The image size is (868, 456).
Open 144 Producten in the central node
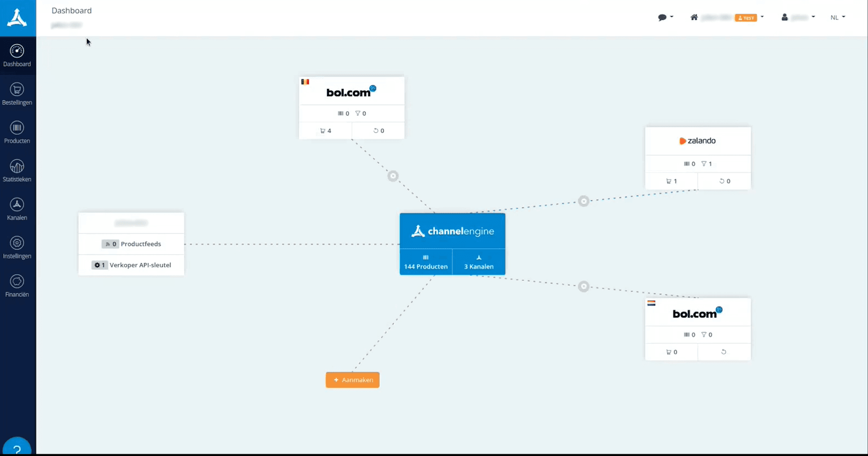click(x=426, y=262)
